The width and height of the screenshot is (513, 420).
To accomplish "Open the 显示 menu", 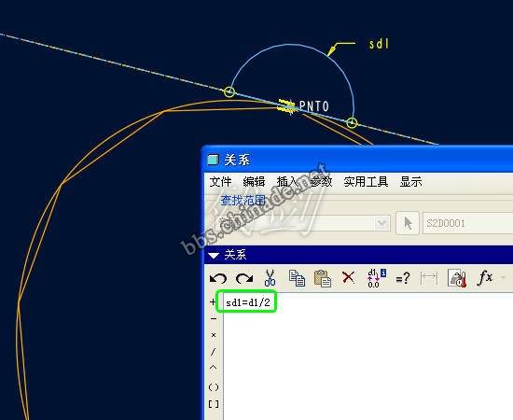I will (411, 181).
